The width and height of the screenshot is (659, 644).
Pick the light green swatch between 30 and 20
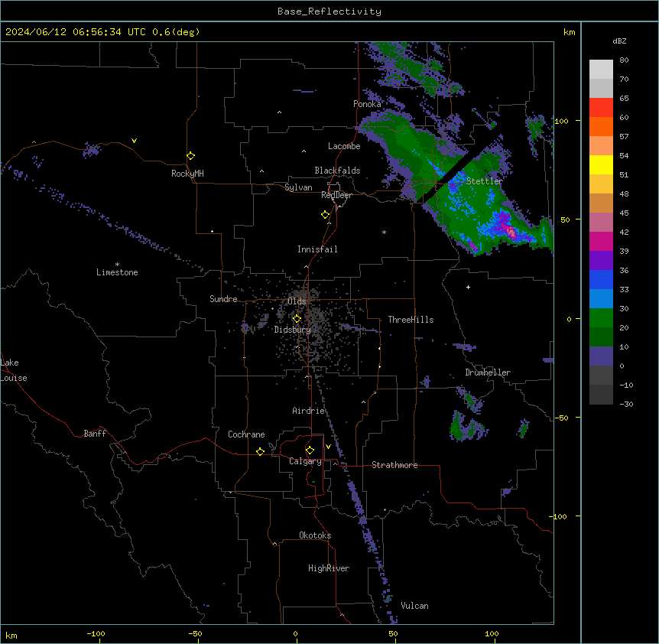[x=601, y=318]
